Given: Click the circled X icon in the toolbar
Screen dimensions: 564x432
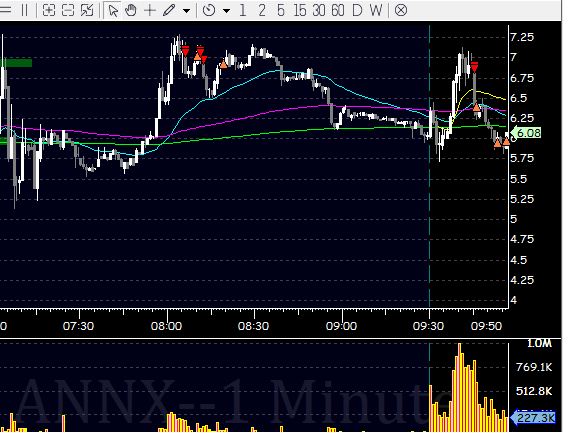Looking at the screenshot, I should click(401, 10).
